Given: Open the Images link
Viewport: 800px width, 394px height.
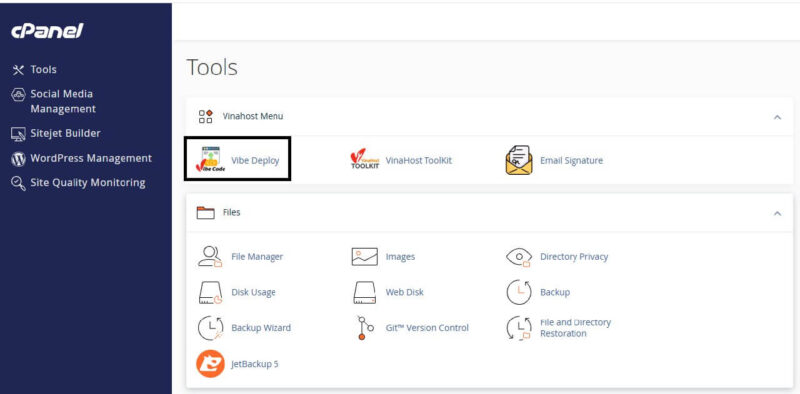Looking at the screenshot, I should [401, 257].
